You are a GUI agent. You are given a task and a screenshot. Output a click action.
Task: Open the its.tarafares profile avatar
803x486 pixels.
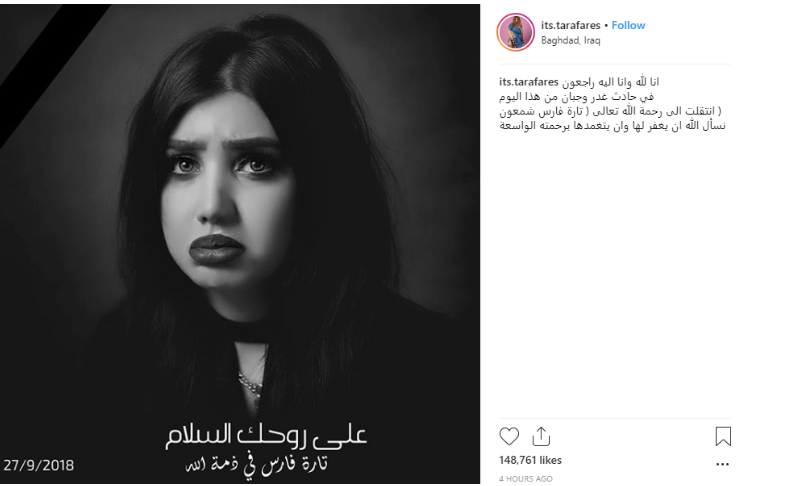coord(516,32)
